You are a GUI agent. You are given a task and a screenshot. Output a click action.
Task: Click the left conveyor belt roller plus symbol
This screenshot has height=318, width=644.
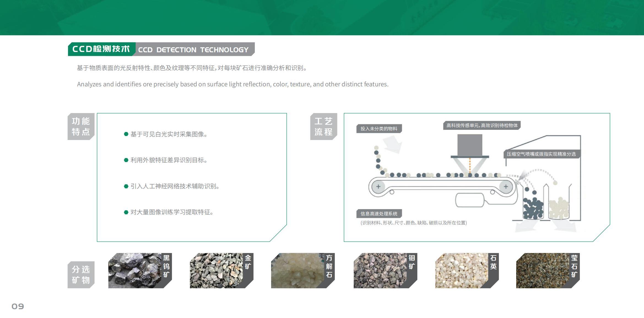point(378,187)
